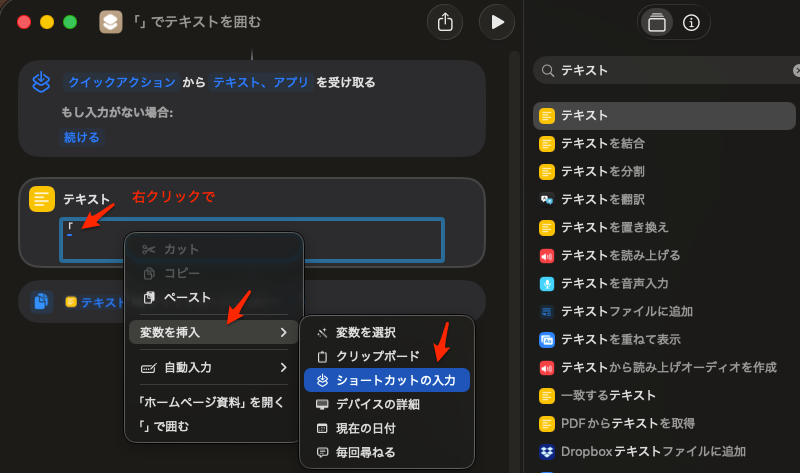This screenshot has width=800, height=473.
Task: Expand the 自動入力 chevron arrow
Action: pos(284,368)
